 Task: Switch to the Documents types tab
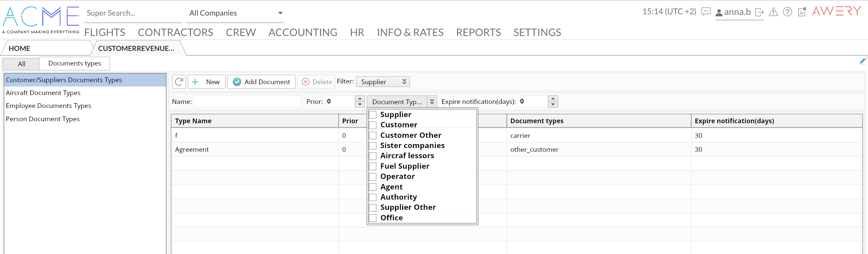coord(74,64)
